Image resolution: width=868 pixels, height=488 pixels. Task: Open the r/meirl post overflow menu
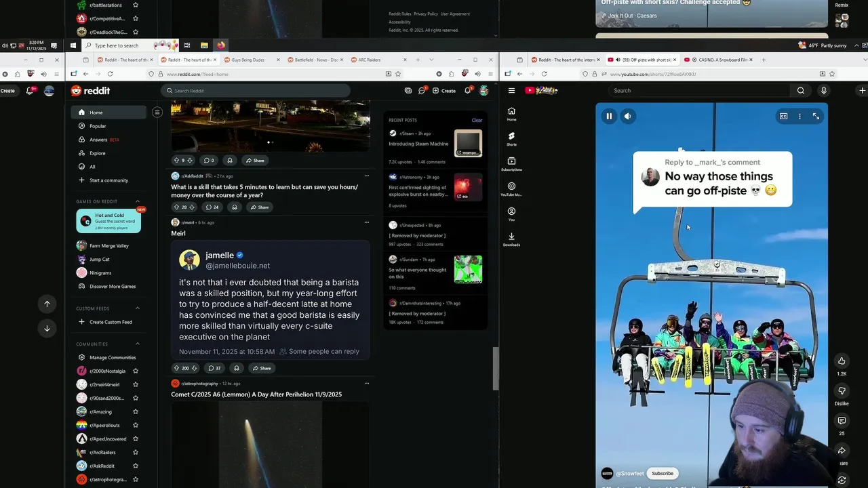367,222
